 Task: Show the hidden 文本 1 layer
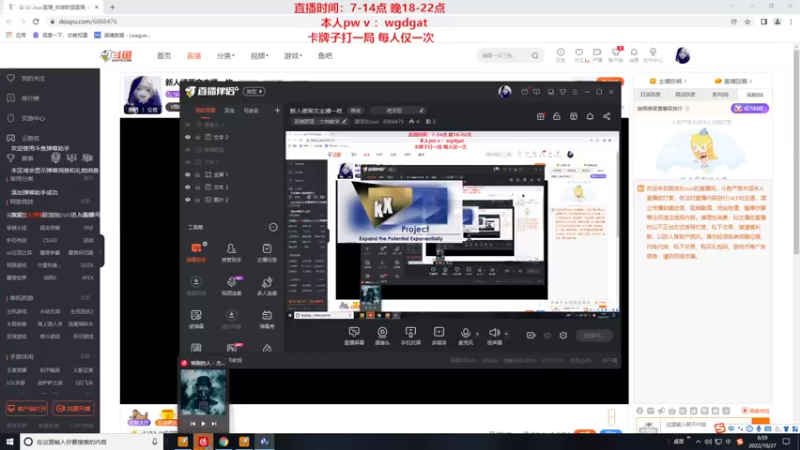tap(187, 162)
